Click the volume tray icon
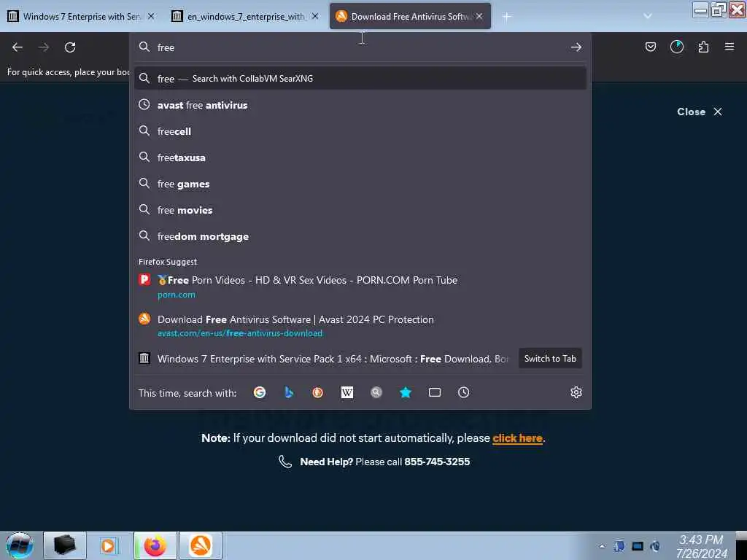Viewport: 747px width, 560px height. click(x=656, y=546)
